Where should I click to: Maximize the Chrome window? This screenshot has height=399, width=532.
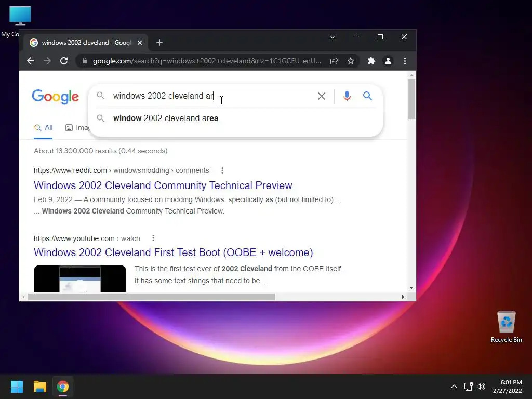[x=380, y=37]
